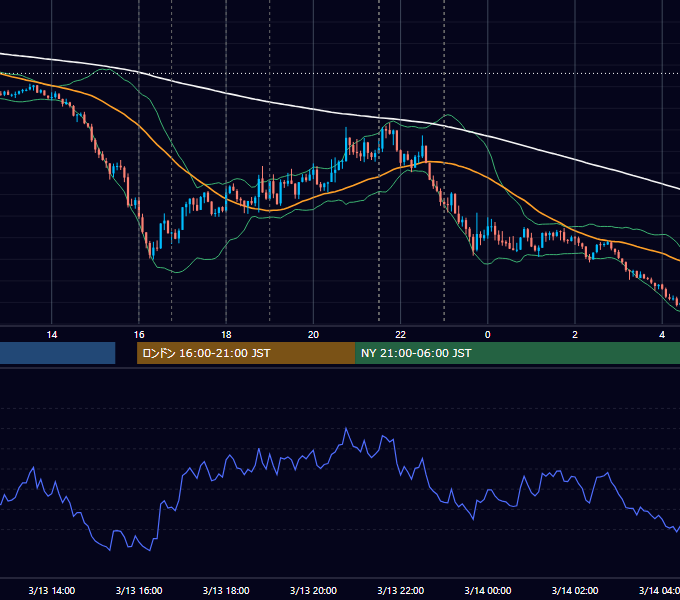Click the 3/13 16:00 time label
The image size is (680, 600).
(139, 590)
